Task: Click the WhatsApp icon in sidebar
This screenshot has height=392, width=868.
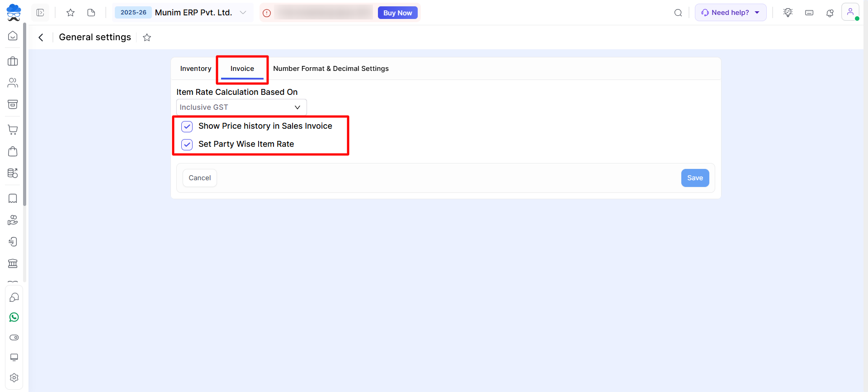Action: [x=14, y=317]
